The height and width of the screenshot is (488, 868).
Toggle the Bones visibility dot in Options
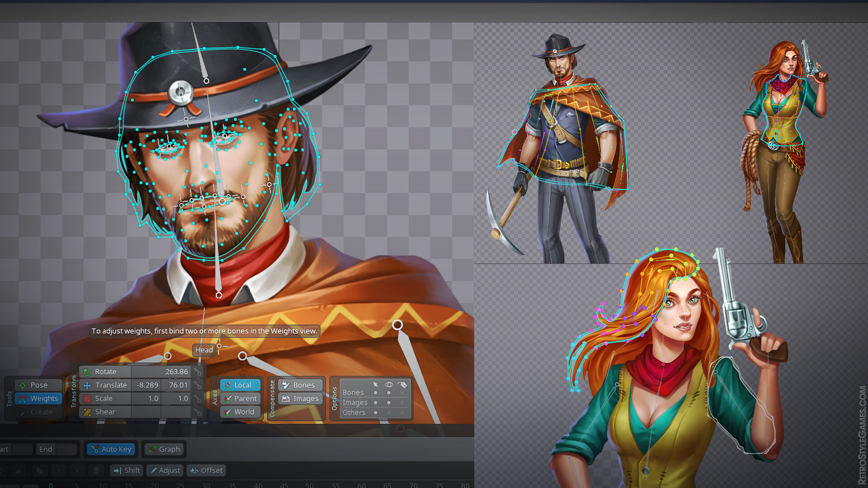pos(389,392)
